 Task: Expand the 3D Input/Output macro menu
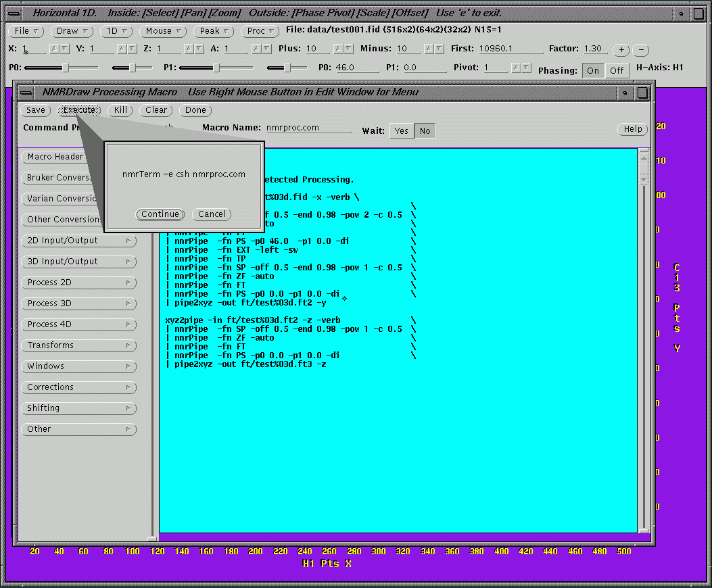78,262
